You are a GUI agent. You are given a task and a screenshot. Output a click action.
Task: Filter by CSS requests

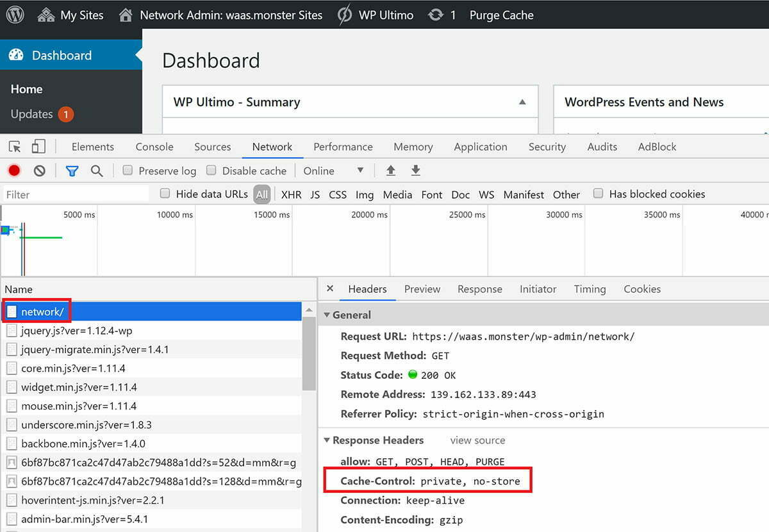[338, 194]
